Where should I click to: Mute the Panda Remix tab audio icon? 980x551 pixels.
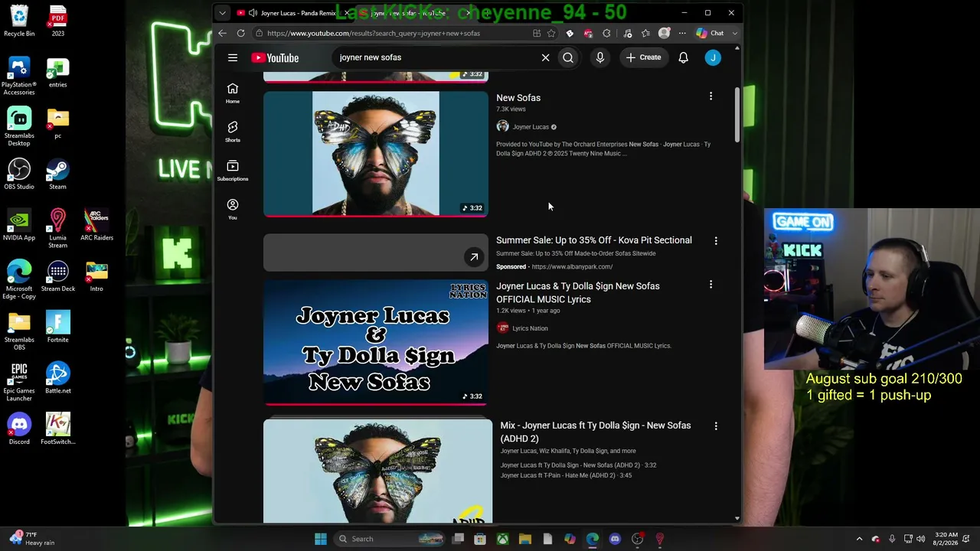pos(253,13)
